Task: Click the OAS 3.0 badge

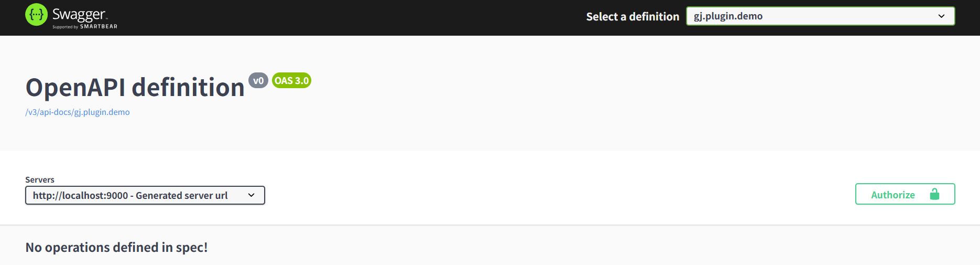Action: [291, 80]
